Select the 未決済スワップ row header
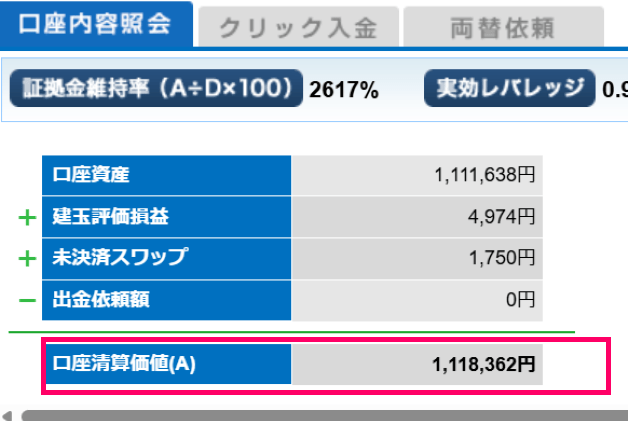This screenshot has width=628, height=421. 166,258
